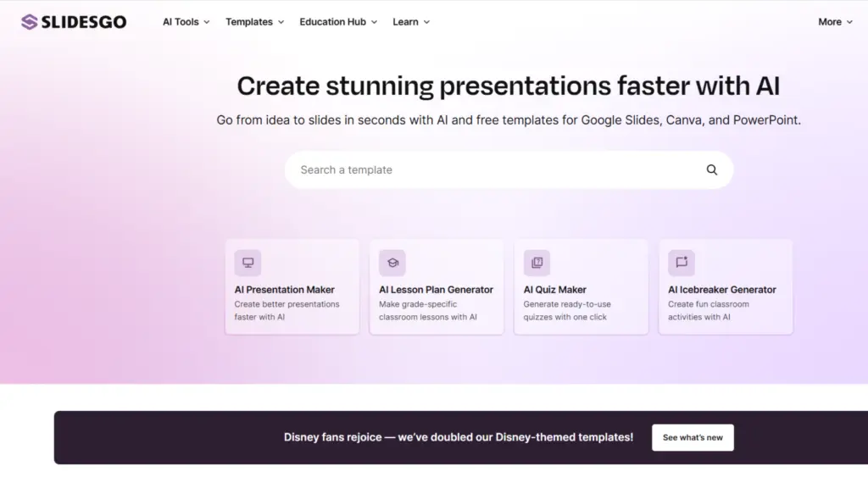Click the search magnifier icon
Image resolution: width=868 pixels, height=488 pixels.
pos(712,169)
